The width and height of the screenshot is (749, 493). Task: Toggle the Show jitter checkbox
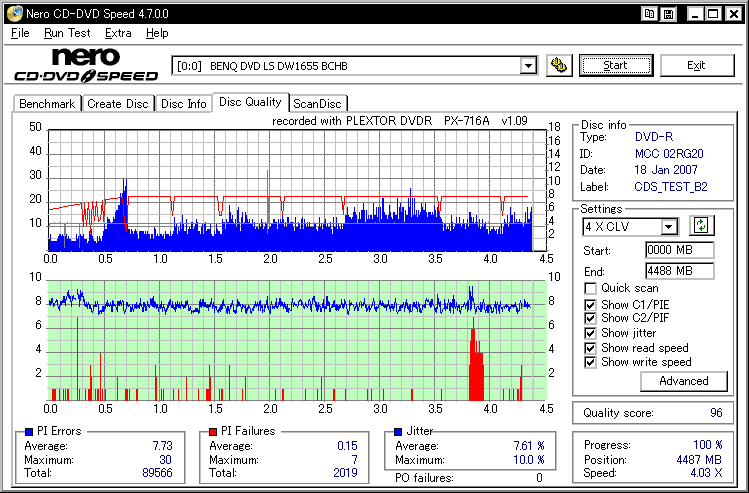[x=591, y=334]
